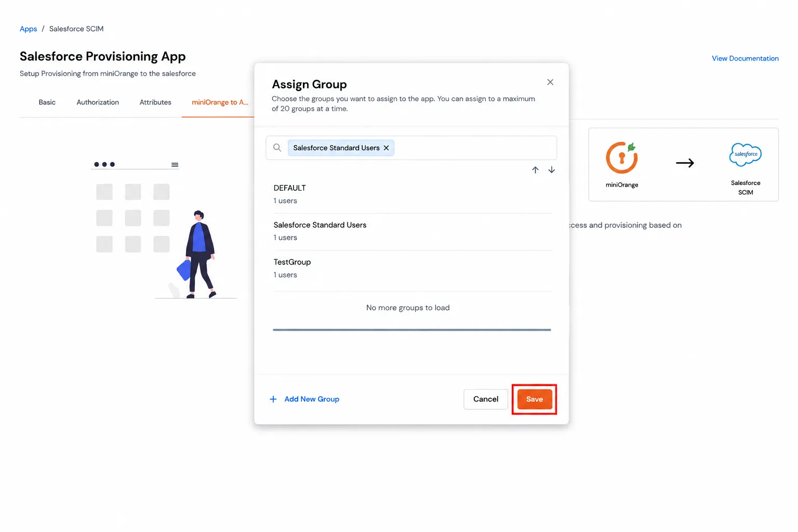
Task: Click Salesforce SCIM breadcrumb text
Action: [x=76, y=29]
